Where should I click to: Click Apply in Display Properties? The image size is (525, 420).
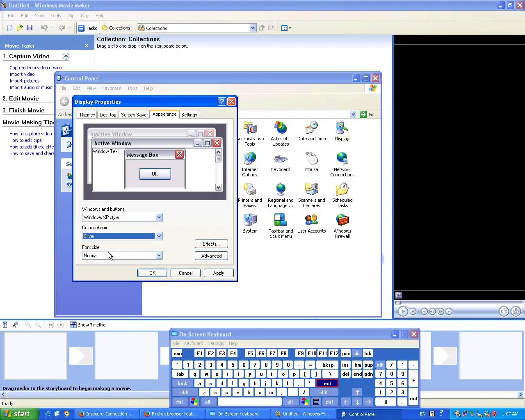tap(219, 273)
